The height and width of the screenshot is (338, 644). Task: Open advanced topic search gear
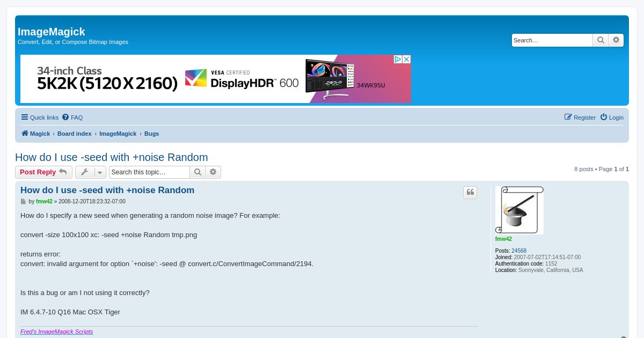[213, 172]
